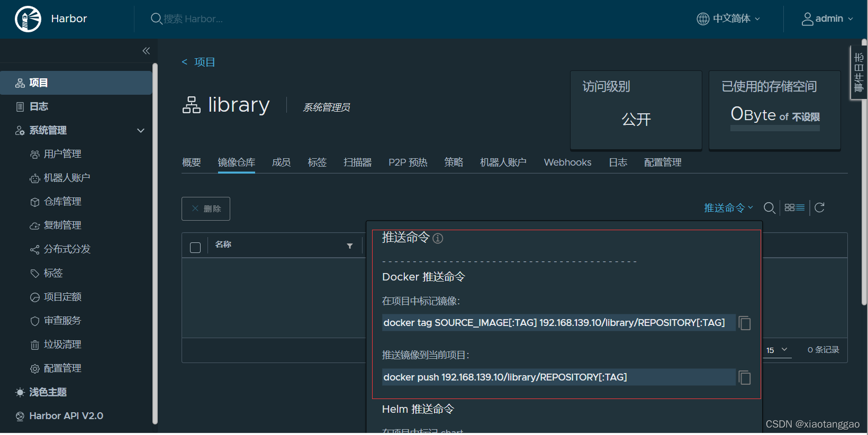Toggle the 推送命令 dropdown

[x=728, y=208]
